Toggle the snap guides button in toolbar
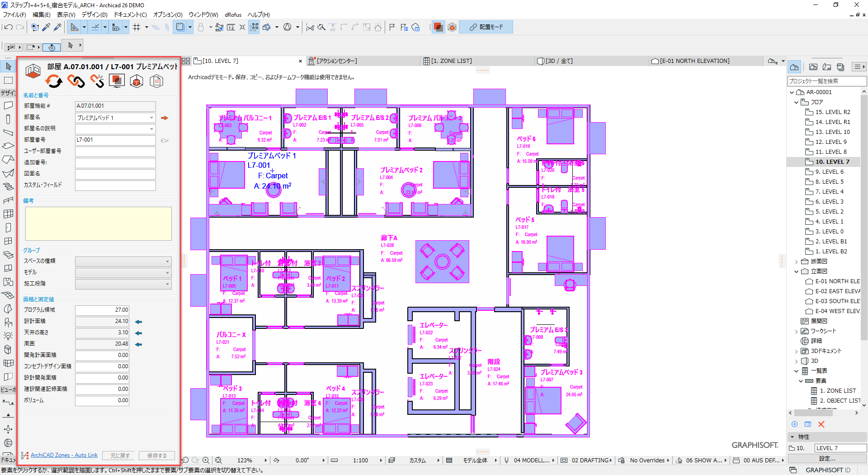Image resolution: width=868 pixels, height=475 pixels. click(x=95, y=27)
